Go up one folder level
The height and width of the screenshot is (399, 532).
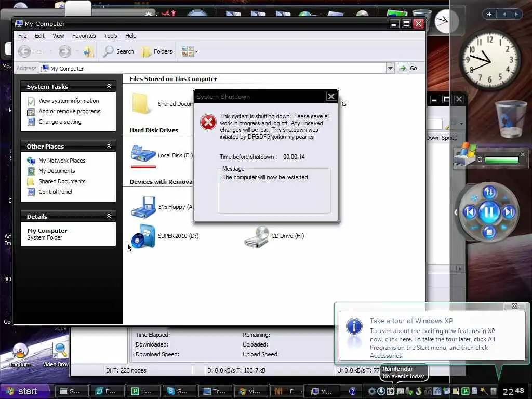(x=89, y=51)
